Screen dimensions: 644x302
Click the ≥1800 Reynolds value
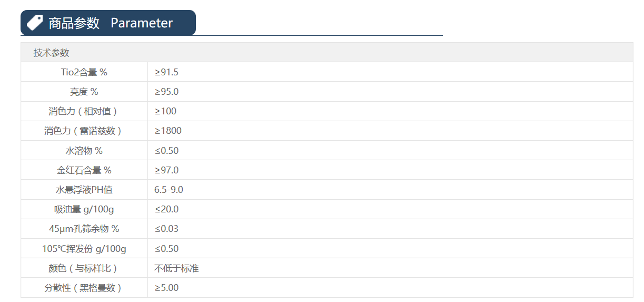pyautogui.click(x=168, y=131)
